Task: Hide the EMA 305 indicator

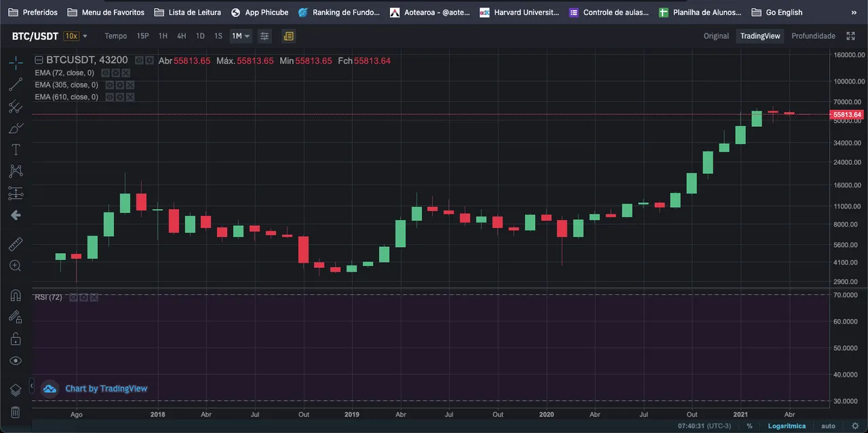Action: (x=110, y=85)
